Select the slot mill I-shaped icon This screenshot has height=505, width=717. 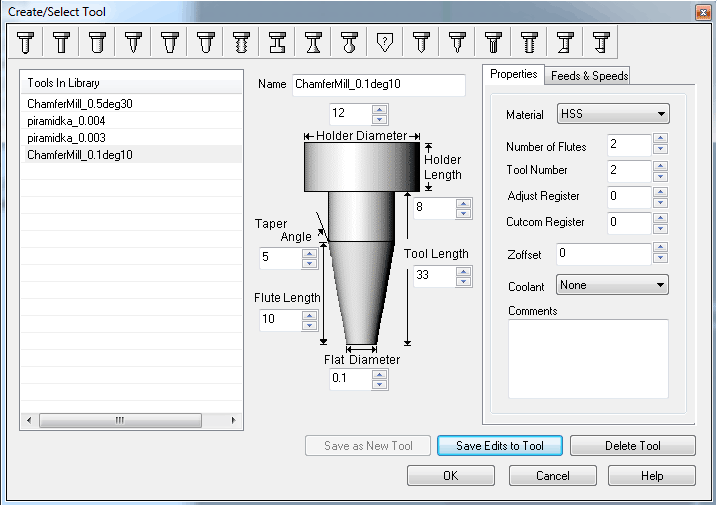[276, 42]
